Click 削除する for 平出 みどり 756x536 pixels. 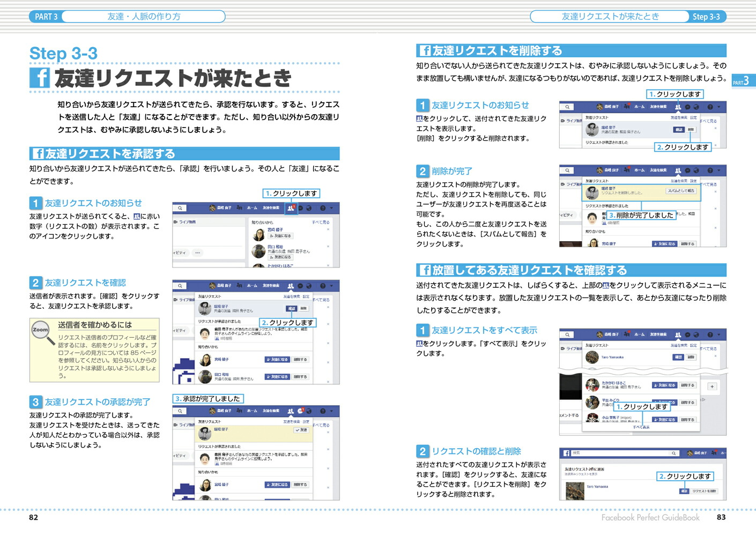click(x=688, y=403)
